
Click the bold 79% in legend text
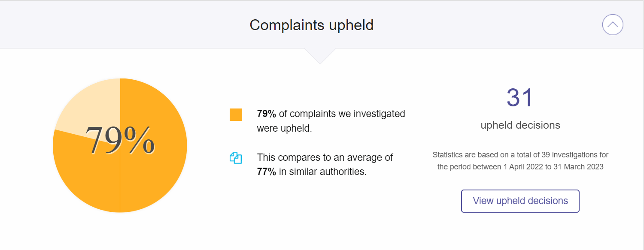[266, 114]
